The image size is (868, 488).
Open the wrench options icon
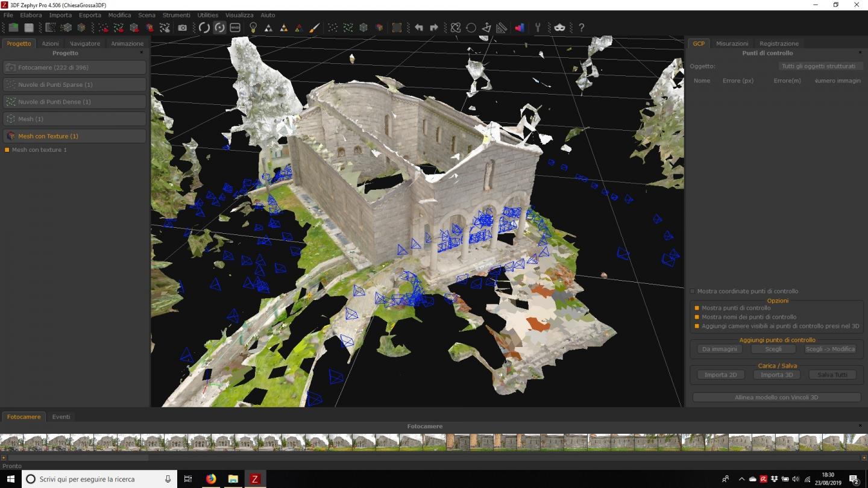[x=538, y=28]
